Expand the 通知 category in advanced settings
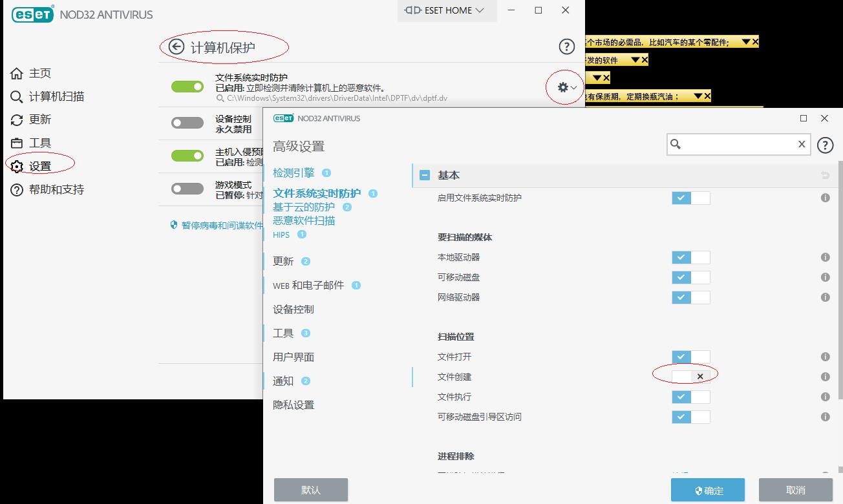This screenshot has width=843, height=504. pyautogui.click(x=283, y=381)
